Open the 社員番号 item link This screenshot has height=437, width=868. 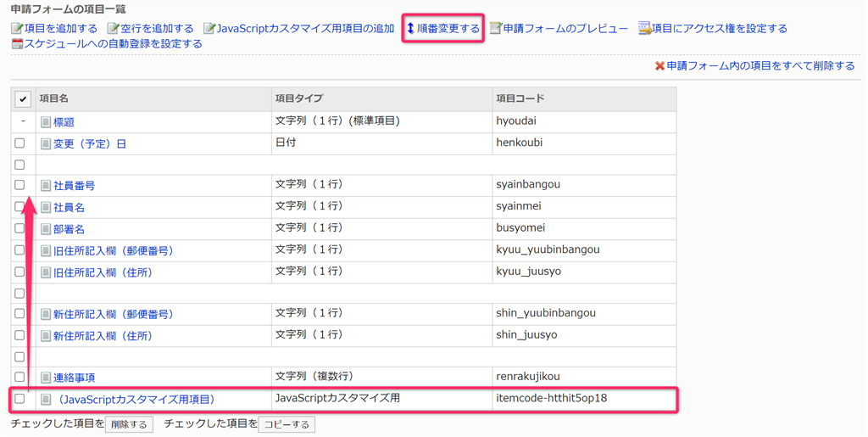pyautogui.click(x=75, y=186)
